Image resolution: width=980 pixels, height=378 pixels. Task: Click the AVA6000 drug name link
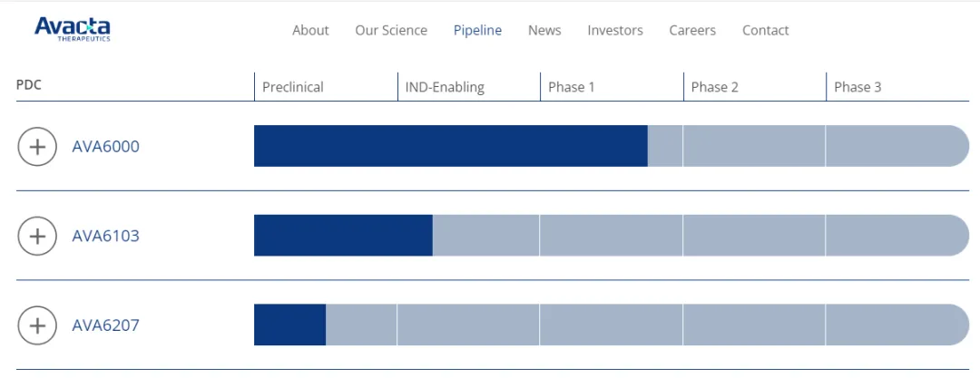click(106, 147)
